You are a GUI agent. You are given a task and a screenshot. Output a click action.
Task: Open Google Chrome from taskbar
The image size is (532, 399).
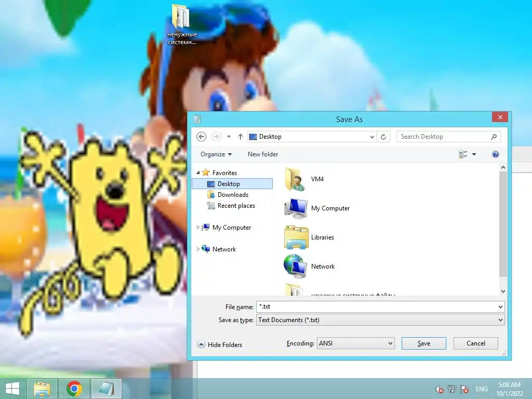pyautogui.click(x=74, y=389)
